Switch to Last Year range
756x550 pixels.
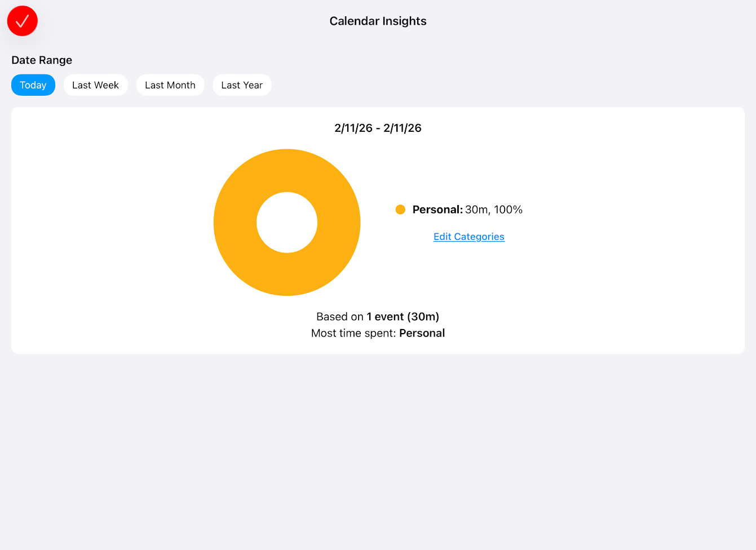click(242, 85)
